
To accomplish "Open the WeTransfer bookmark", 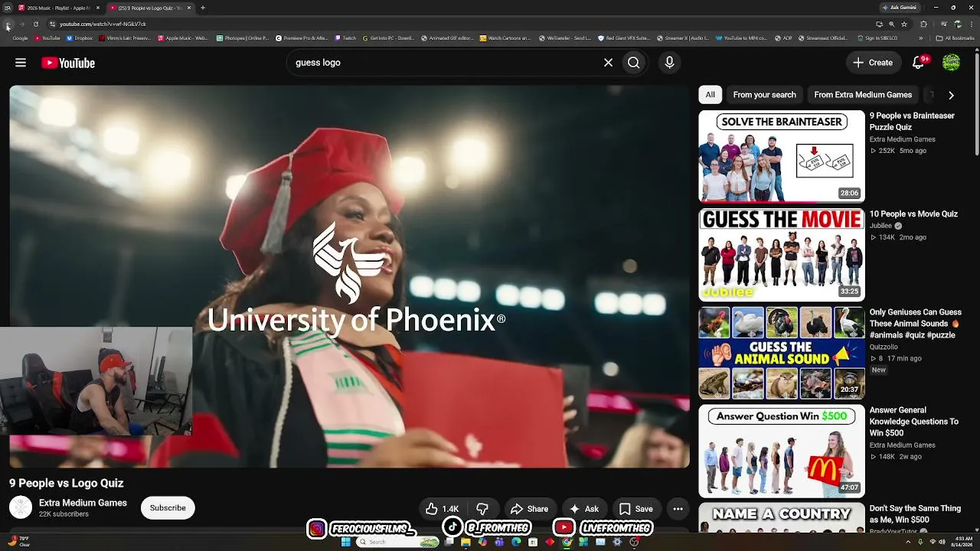I will [565, 38].
